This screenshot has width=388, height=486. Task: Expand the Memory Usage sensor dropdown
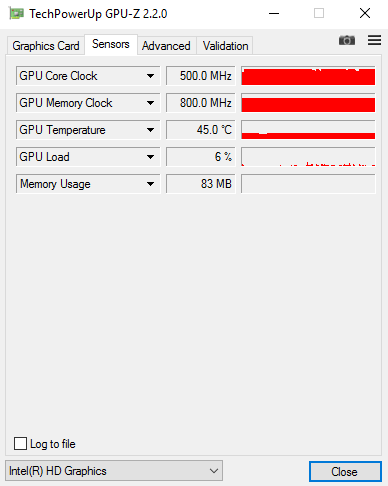(x=150, y=184)
